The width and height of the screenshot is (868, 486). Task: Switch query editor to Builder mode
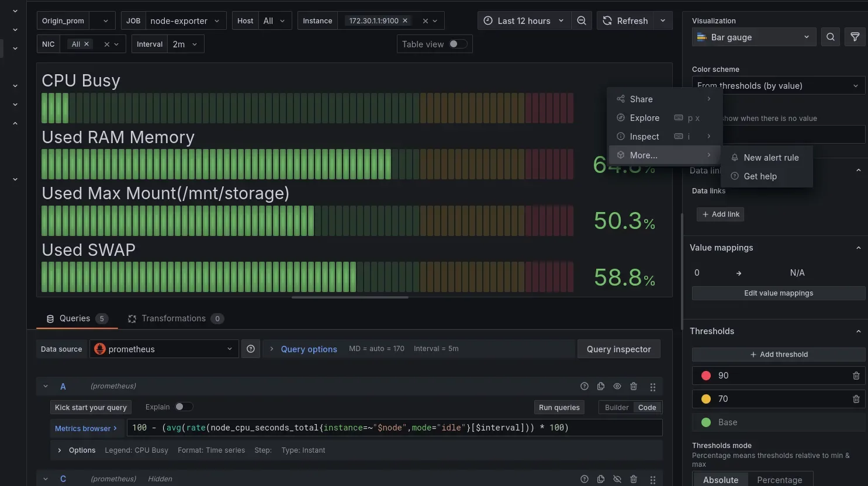[617, 407]
